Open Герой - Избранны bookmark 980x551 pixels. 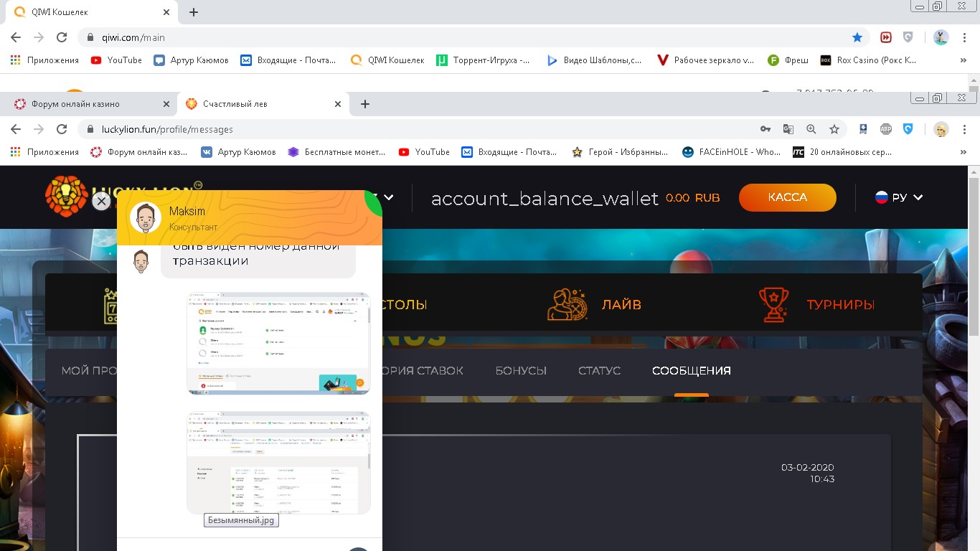pyautogui.click(x=620, y=152)
